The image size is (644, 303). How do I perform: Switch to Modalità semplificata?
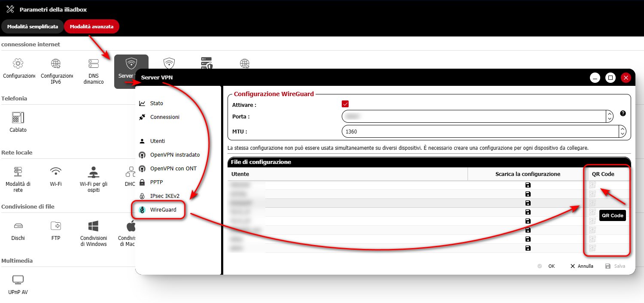click(x=33, y=26)
